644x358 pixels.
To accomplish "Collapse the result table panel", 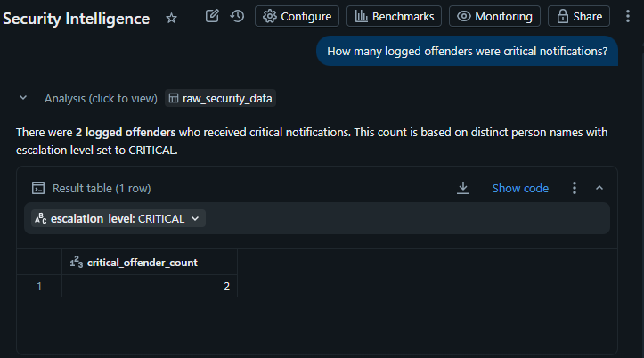I will [599, 188].
